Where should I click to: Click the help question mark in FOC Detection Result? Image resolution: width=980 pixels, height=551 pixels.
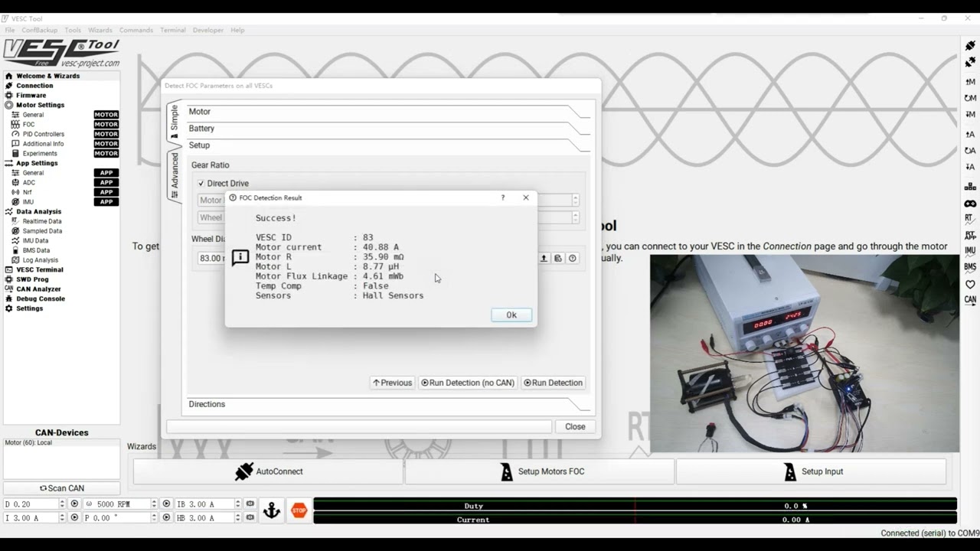pyautogui.click(x=503, y=197)
